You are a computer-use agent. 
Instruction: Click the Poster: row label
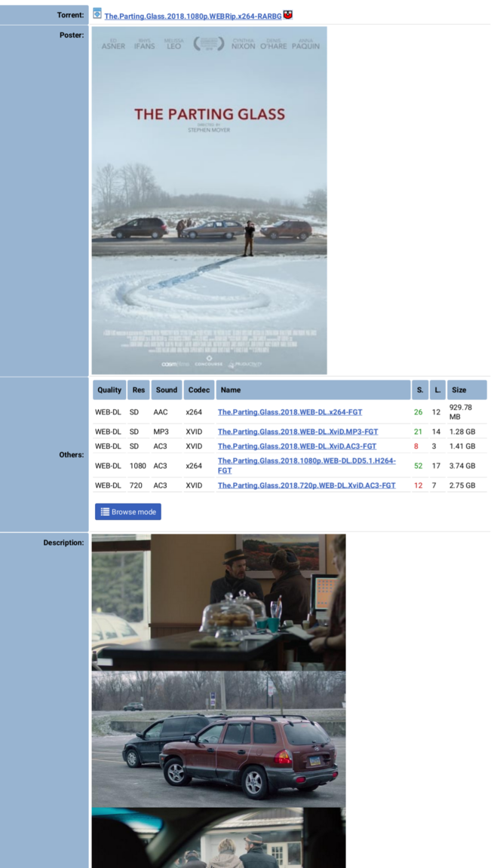pyautogui.click(x=72, y=35)
